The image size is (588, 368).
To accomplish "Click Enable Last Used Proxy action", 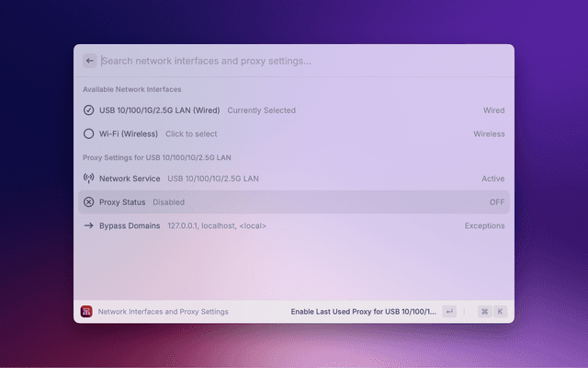I will pyautogui.click(x=363, y=312).
